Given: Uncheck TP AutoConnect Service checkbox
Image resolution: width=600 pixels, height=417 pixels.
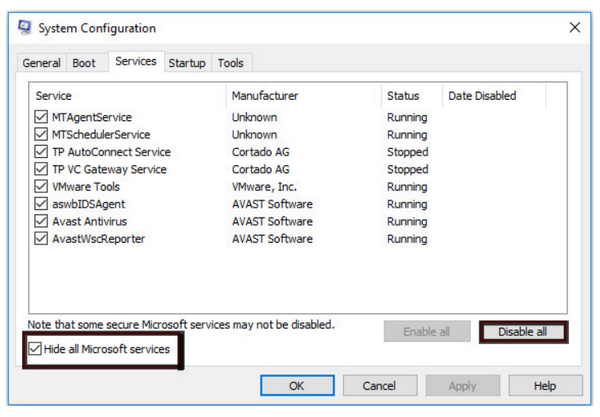Looking at the screenshot, I should tap(41, 152).
